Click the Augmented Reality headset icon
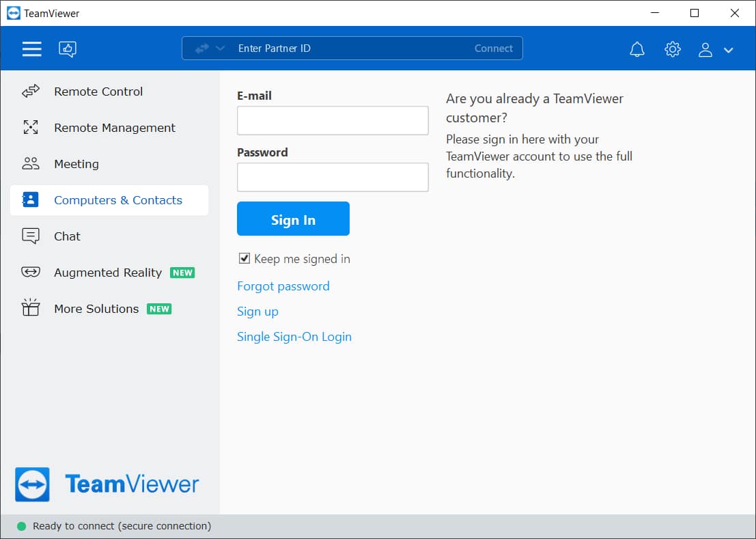 30,272
